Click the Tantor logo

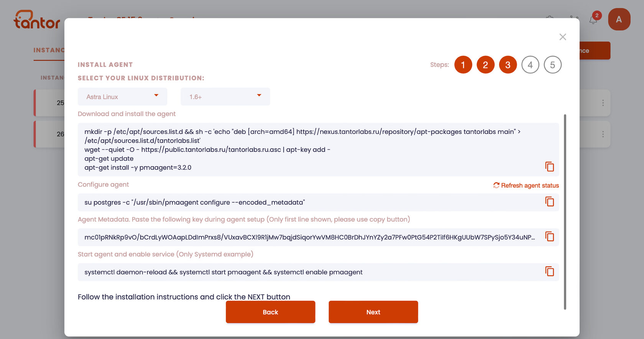[37, 20]
